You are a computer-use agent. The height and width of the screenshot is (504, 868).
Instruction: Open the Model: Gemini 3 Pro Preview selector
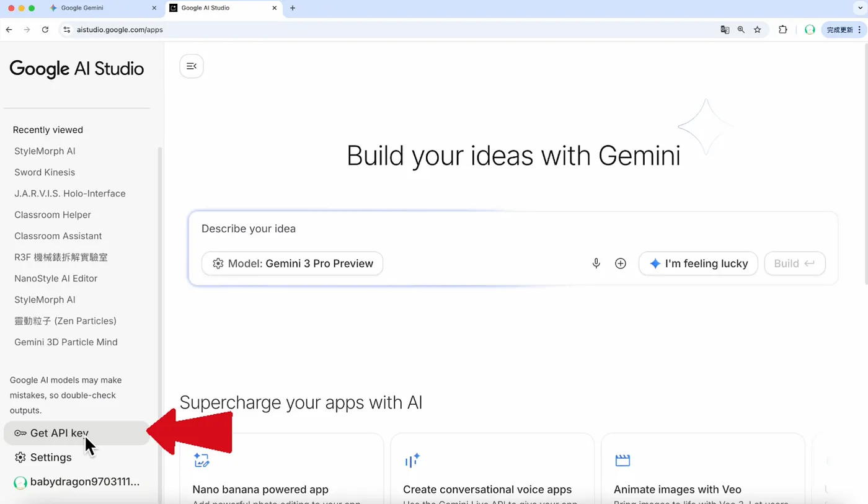tap(292, 263)
